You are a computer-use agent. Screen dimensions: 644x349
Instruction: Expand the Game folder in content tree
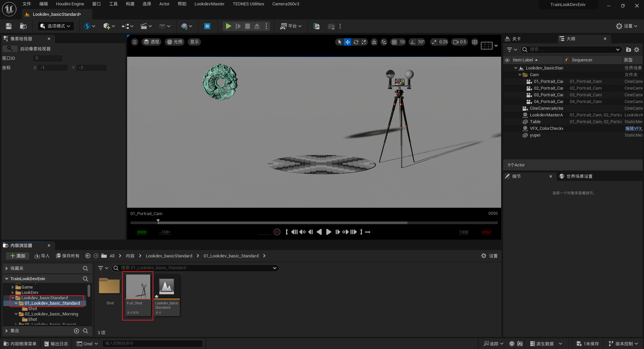coord(13,287)
